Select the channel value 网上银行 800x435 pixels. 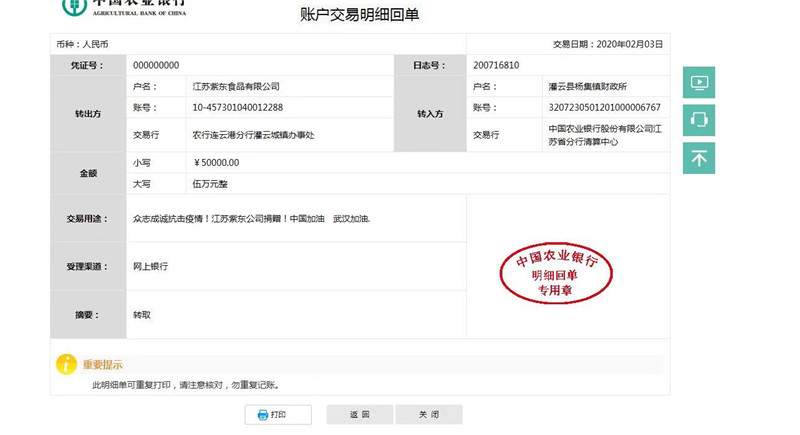point(151,266)
